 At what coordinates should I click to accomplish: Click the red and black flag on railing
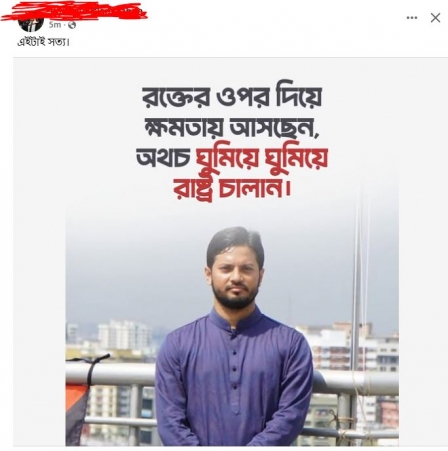80,397
